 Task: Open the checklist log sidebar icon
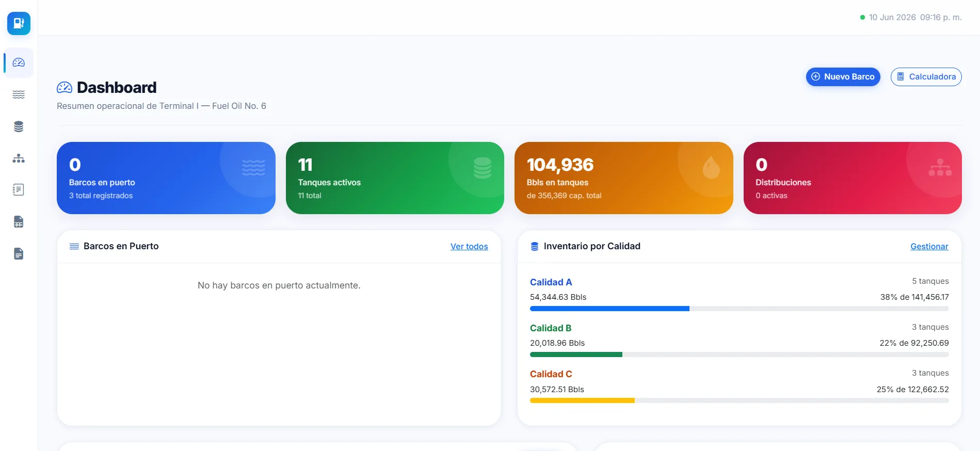pos(19,190)
